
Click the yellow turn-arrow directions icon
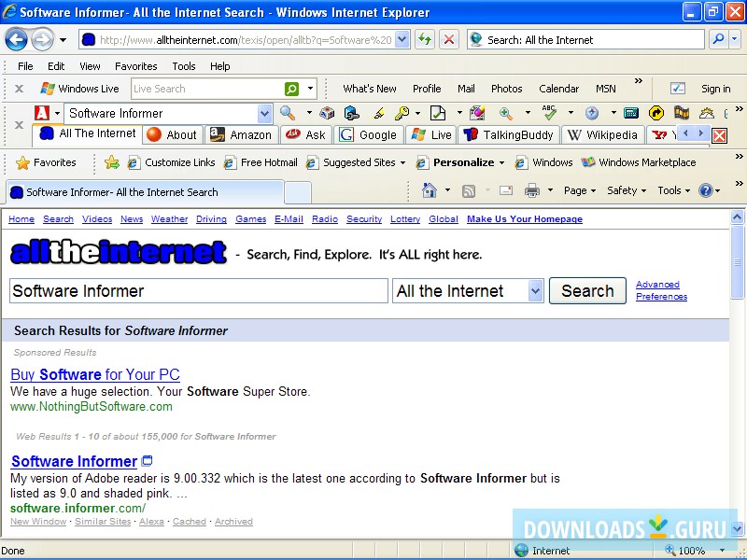656,113
